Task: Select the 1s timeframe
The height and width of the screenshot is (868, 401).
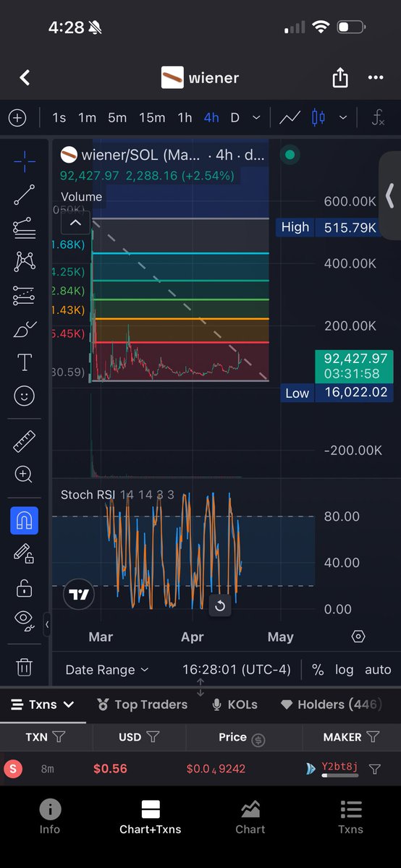Action: [59, 117]
